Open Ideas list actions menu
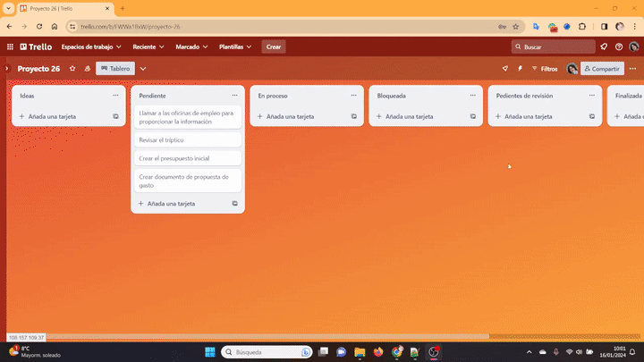 tap(115, 96)
